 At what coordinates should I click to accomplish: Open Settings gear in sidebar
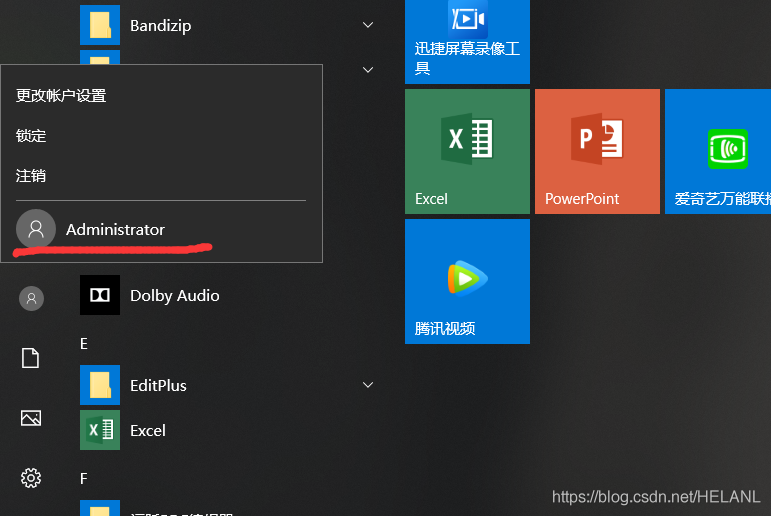[31, 478]
